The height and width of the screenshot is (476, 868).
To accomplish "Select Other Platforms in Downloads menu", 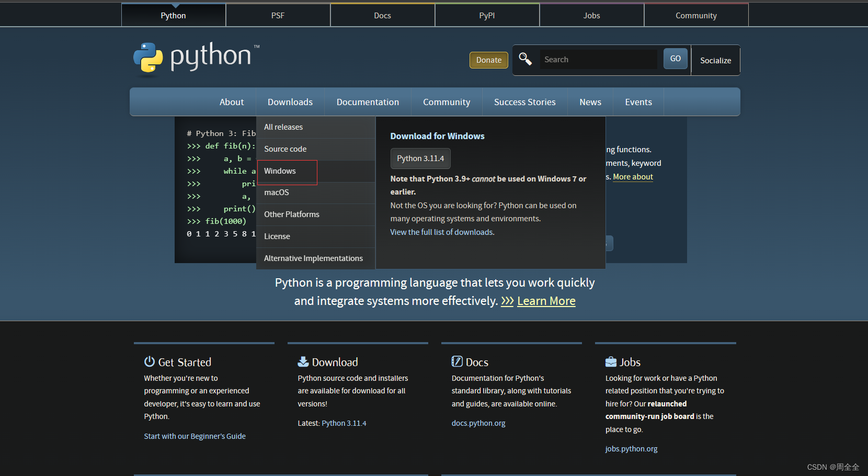I will [x=316, y=214].
